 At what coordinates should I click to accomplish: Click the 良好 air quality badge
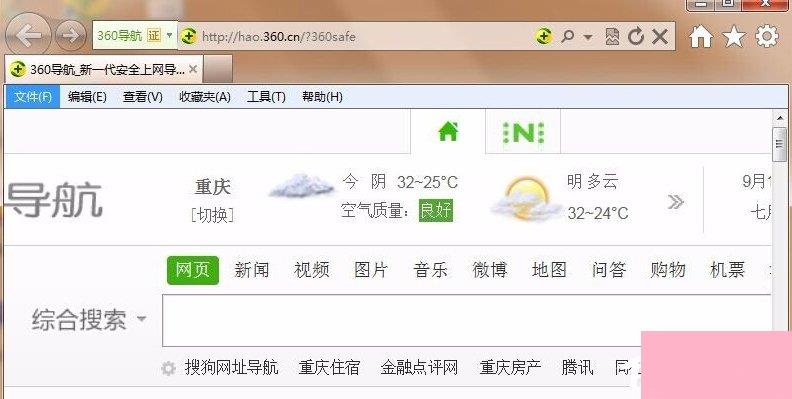pos(435,210)
